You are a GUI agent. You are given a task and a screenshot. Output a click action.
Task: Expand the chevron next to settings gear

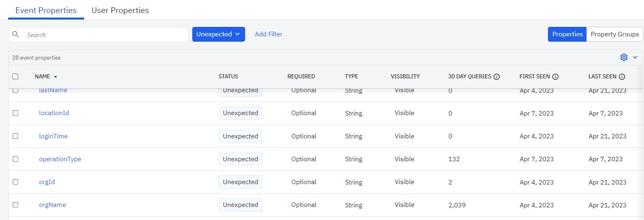(x=635, y=58)
